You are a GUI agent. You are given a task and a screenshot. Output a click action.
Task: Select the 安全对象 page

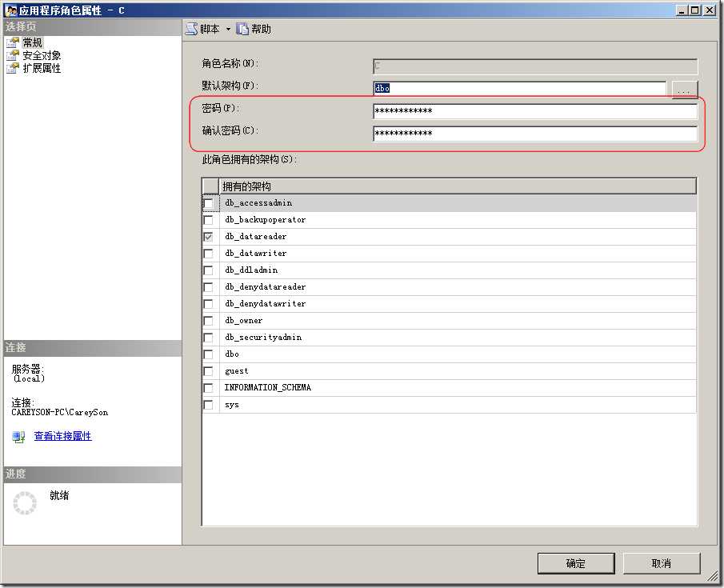point(42,55)
